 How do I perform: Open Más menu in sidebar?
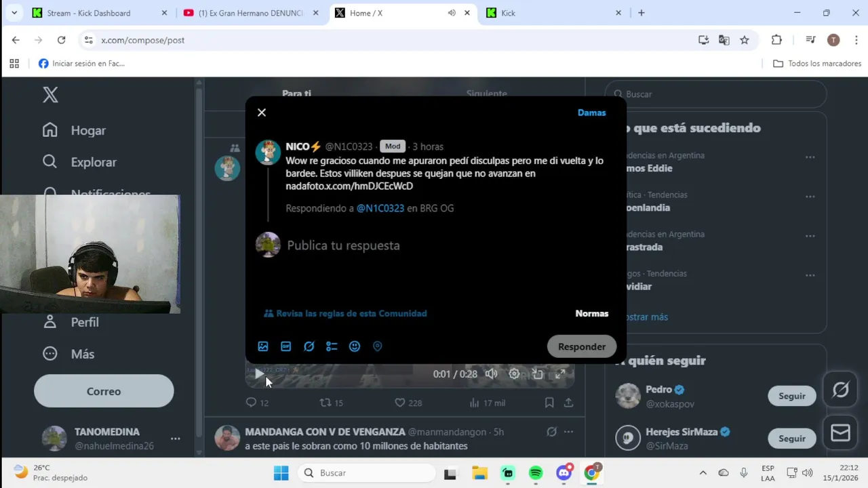(x=68, y=354)
